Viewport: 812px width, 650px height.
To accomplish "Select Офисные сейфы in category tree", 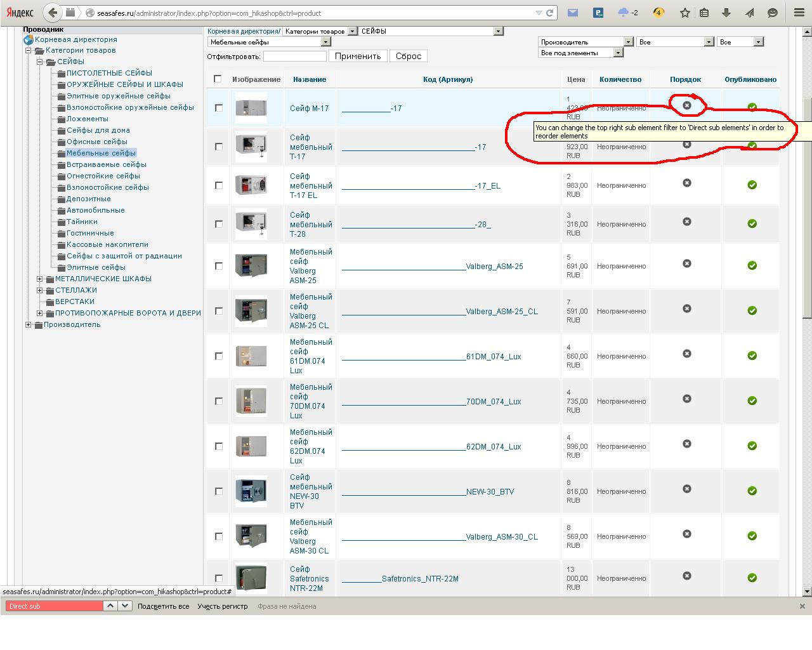I will pos(97,142).
